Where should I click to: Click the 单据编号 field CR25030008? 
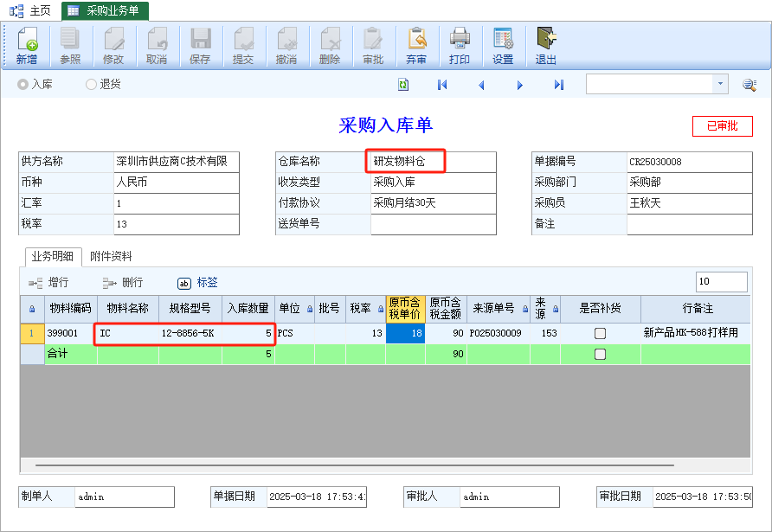pos(689,162)
